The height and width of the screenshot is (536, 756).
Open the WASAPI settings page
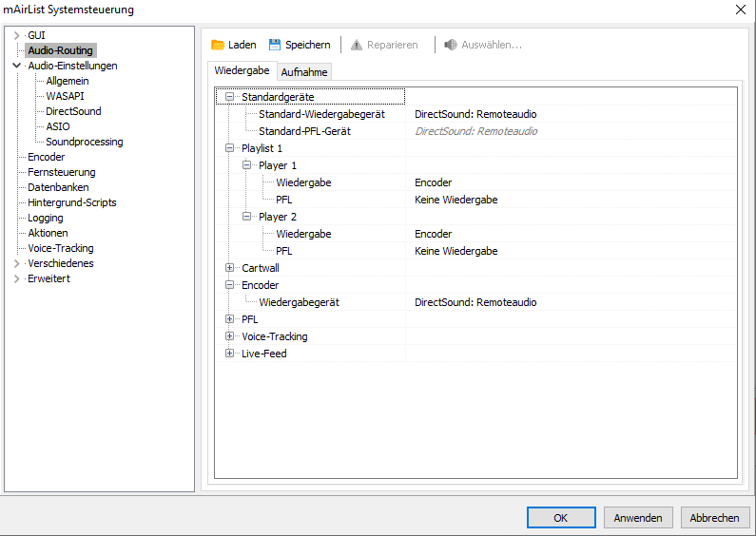tap(65, 96)
